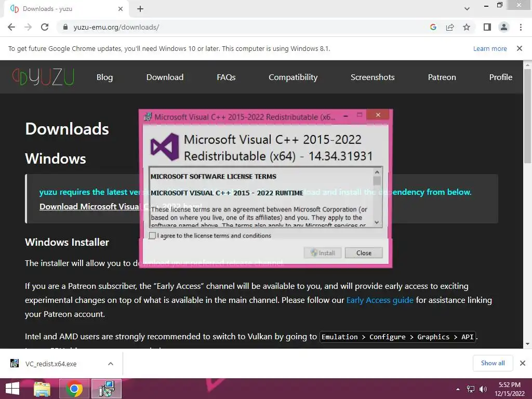
Task: Click the page scrollbar down arrow
Action: tap(527, 344)
